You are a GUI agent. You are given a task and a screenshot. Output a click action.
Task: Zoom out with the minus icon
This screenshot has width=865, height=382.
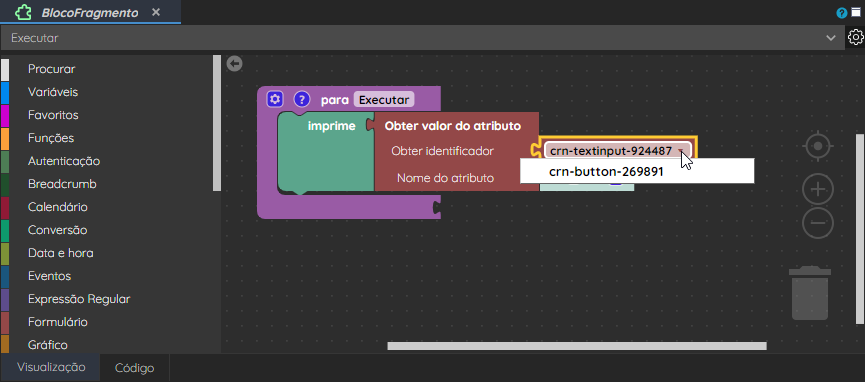pyautogui.click(x=818, y=223)
